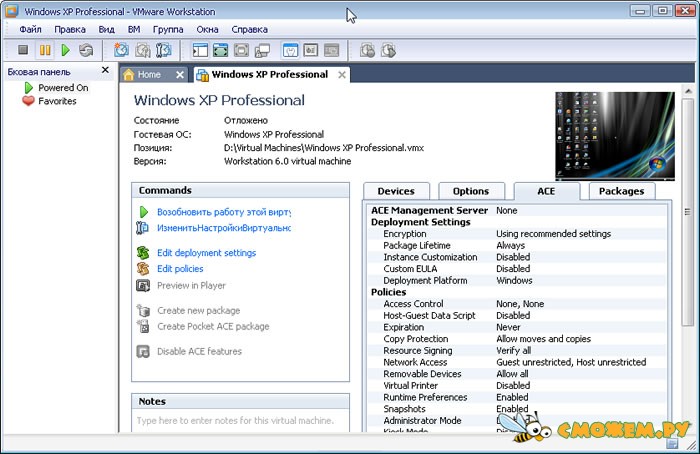Click the Edit policies icon
700x454 pixels.
pos(143,269)
